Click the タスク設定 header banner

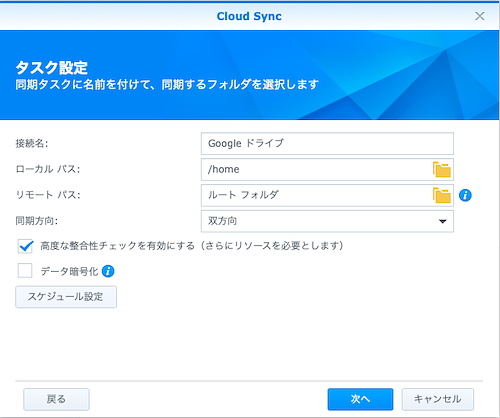tap(250, 75)
